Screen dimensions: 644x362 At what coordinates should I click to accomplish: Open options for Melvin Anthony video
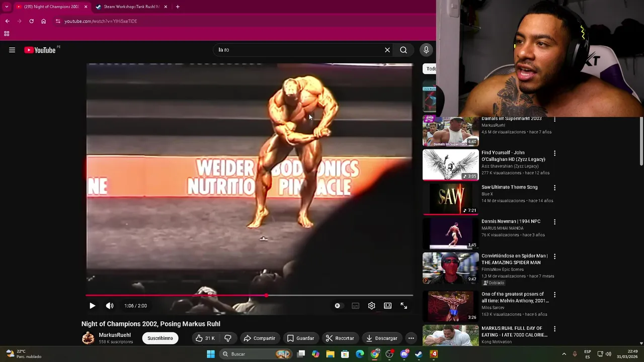tap(554, 295)
